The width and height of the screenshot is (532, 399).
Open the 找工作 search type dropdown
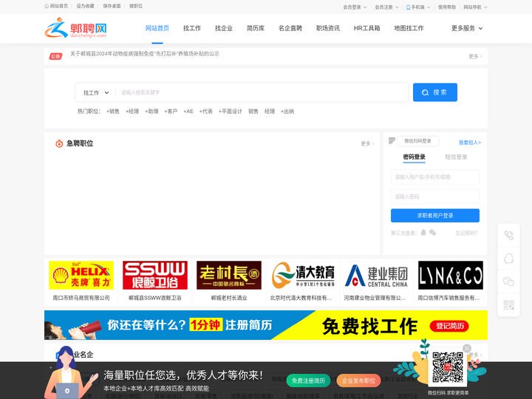(96, 92)
